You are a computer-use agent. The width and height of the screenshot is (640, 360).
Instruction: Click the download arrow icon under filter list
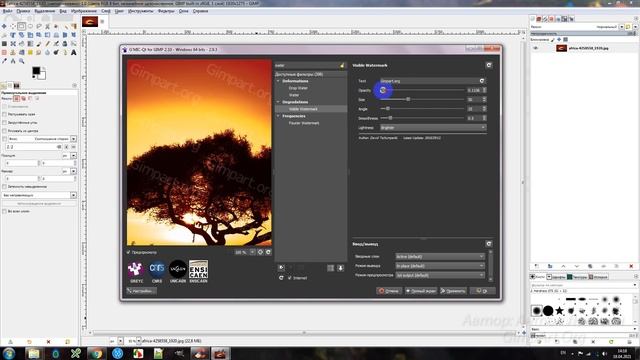[340, 268]
